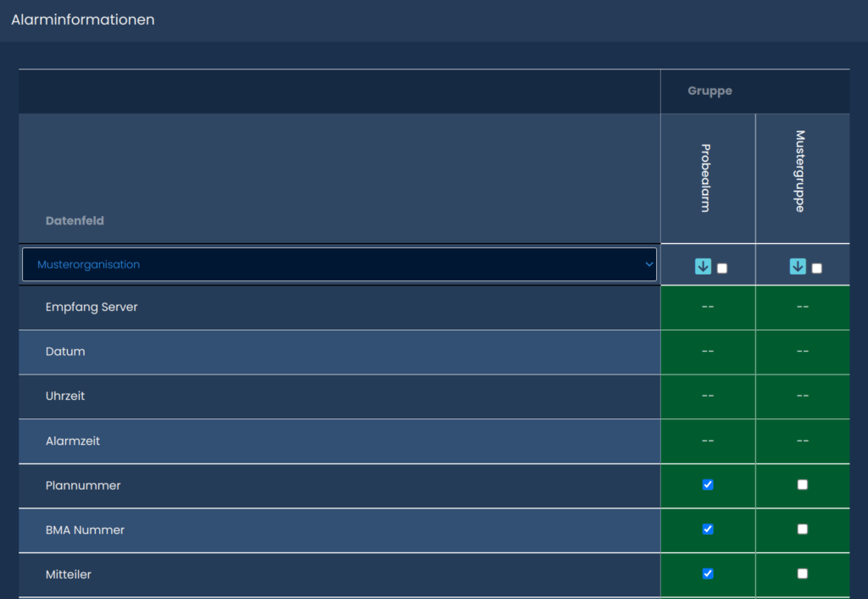
Task: Enable Plannummer for Mustergruppe
Action: click(x=803, y=485)
